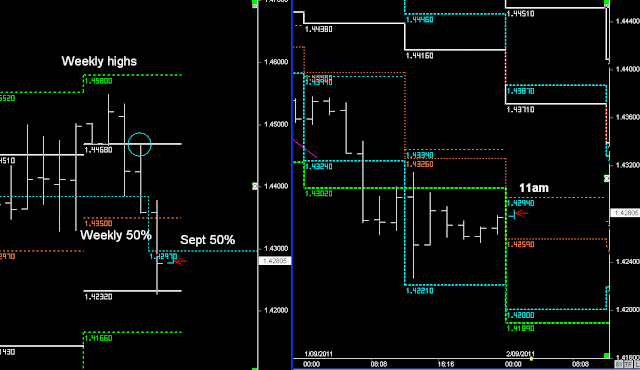Click the white 1.44380 level label
The image size is (640, 370).
click(318, 29)
